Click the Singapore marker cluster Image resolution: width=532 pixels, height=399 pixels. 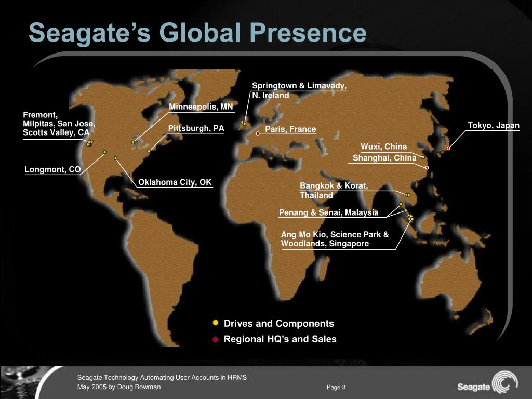(x=410, y=218)
